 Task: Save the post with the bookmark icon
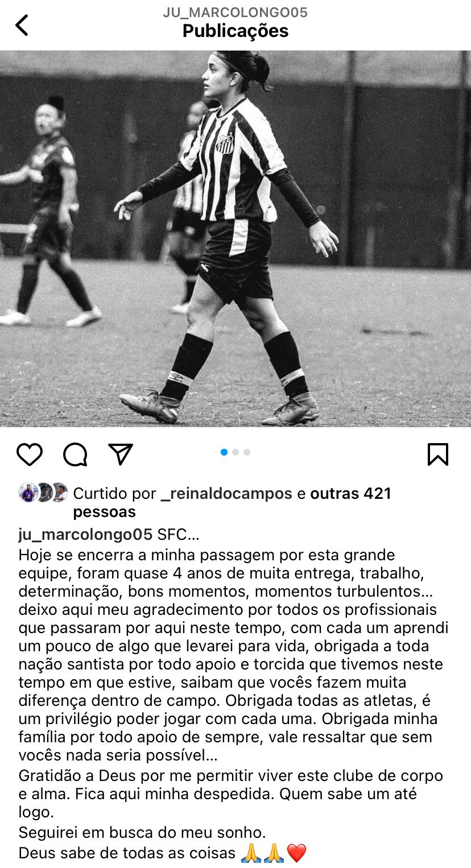click(x=438, y=454)
